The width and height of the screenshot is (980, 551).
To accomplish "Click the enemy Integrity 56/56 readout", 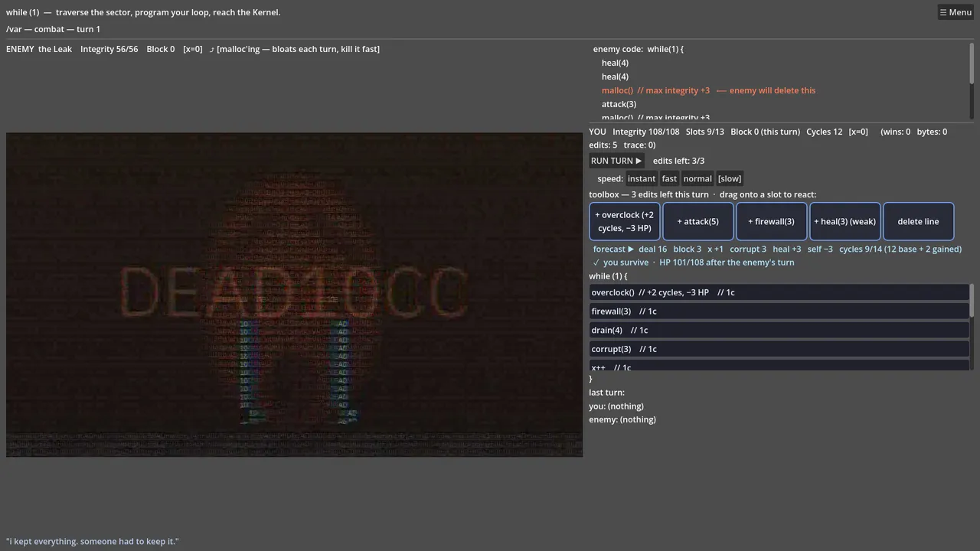I will 109,49.
